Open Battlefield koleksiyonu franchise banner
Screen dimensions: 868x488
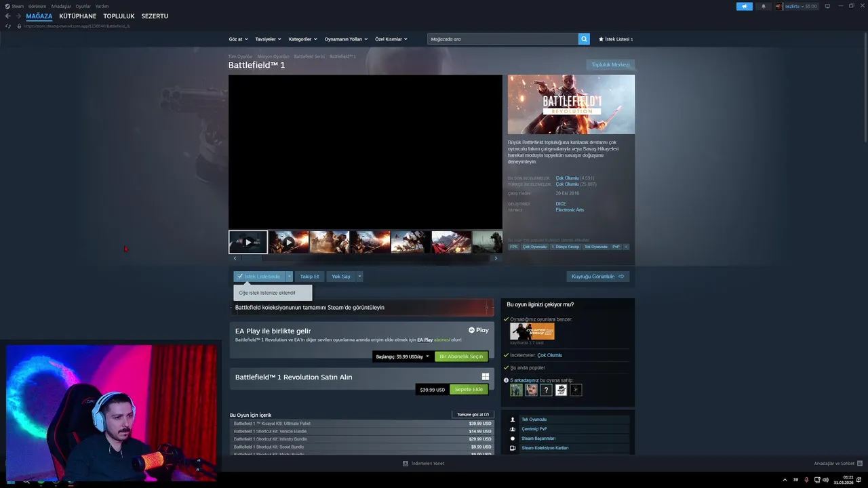tap(362, 308)
